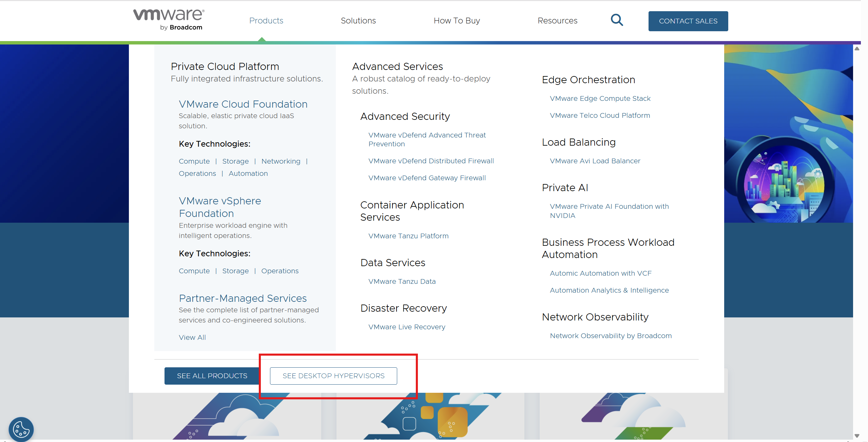The width and height of the screenshot is (868, 442).
Task: Open VMware Edge Compute Stack link
Action: coord(600,98)
